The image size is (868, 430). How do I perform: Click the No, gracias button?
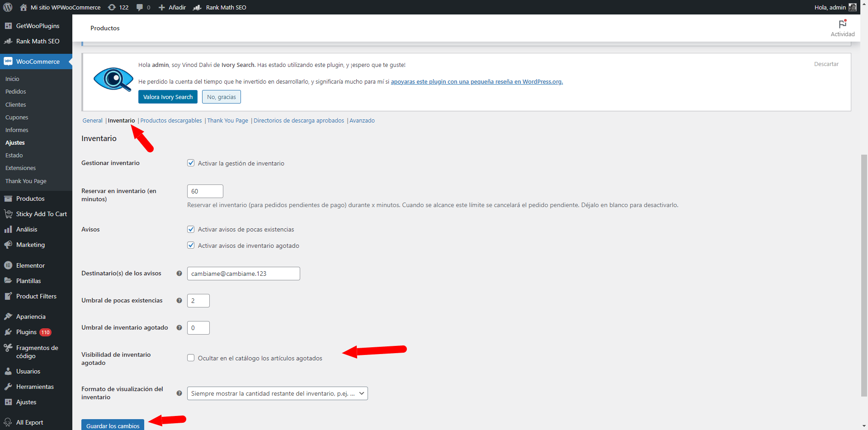222,97
